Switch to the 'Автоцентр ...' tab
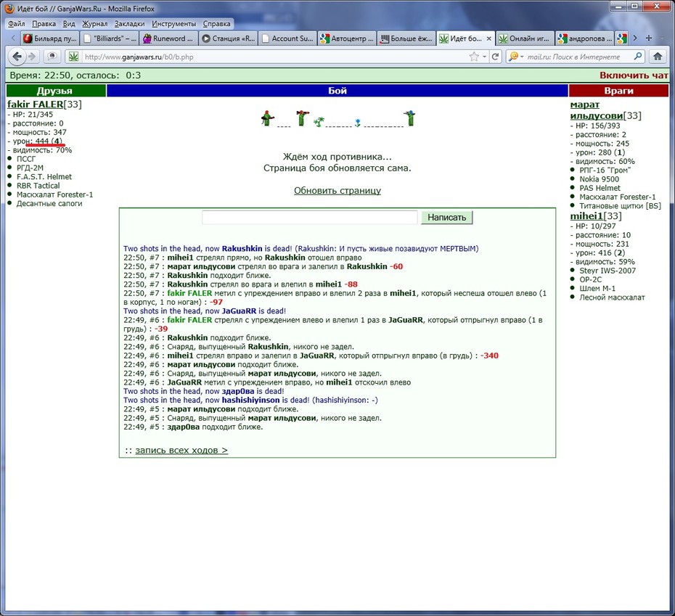The image size is (675, 616). [x=347, y=38]
